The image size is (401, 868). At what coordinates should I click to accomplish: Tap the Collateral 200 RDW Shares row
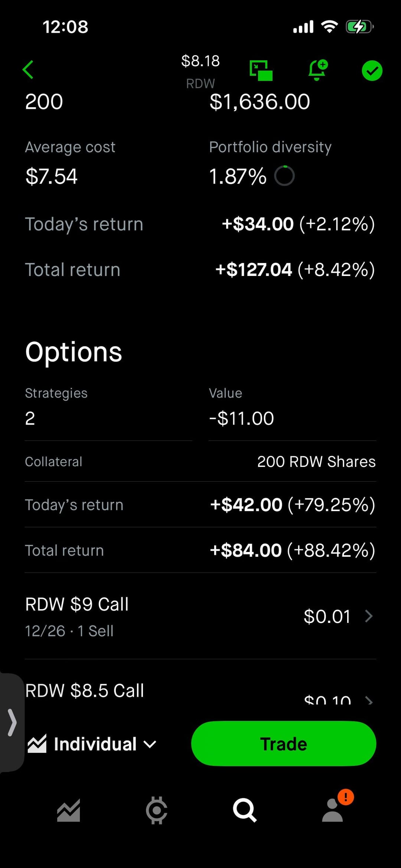[x=200, y=462]
